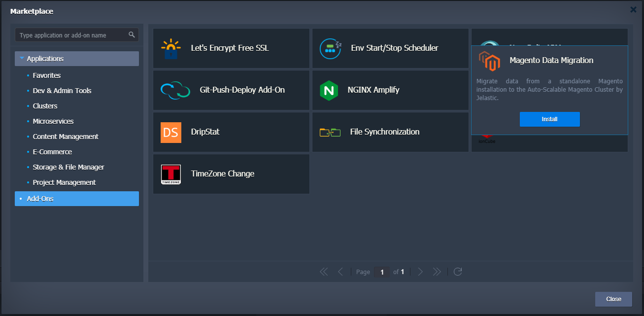Screen dimensions: 644x316
Task: Click the page number field
Action: tap(382, 272)
